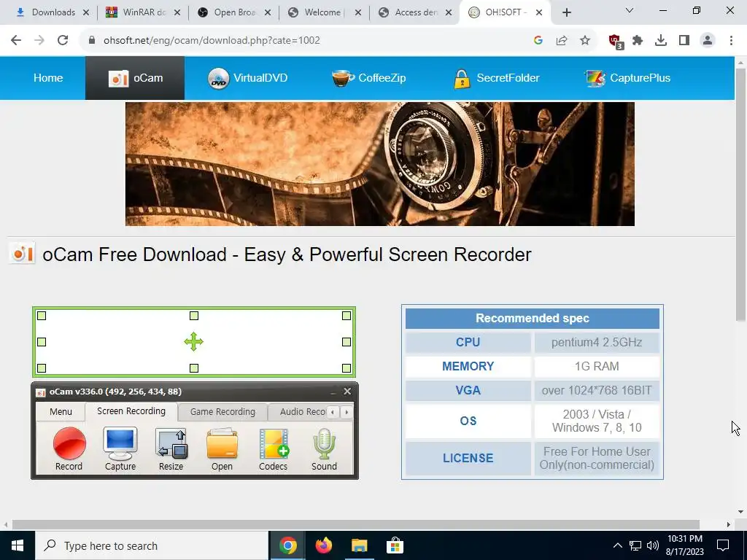
Task: Close the Downloads browser tab
Action: [86, 13]
